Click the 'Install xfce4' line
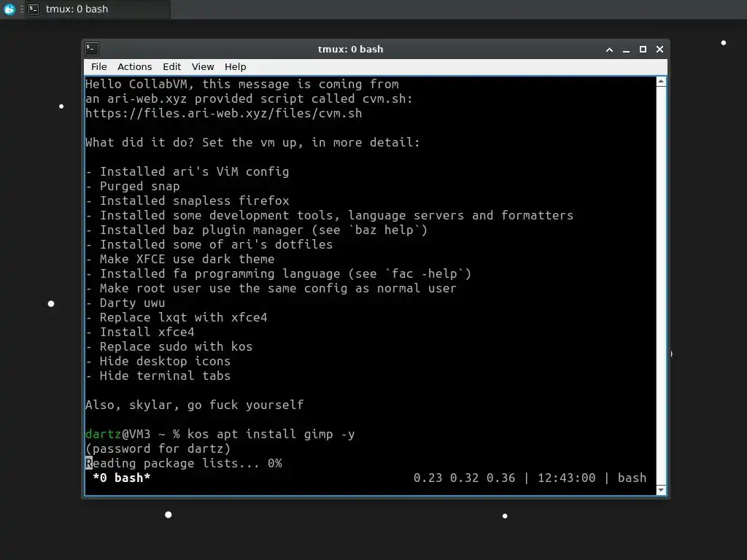 [140, 332]
